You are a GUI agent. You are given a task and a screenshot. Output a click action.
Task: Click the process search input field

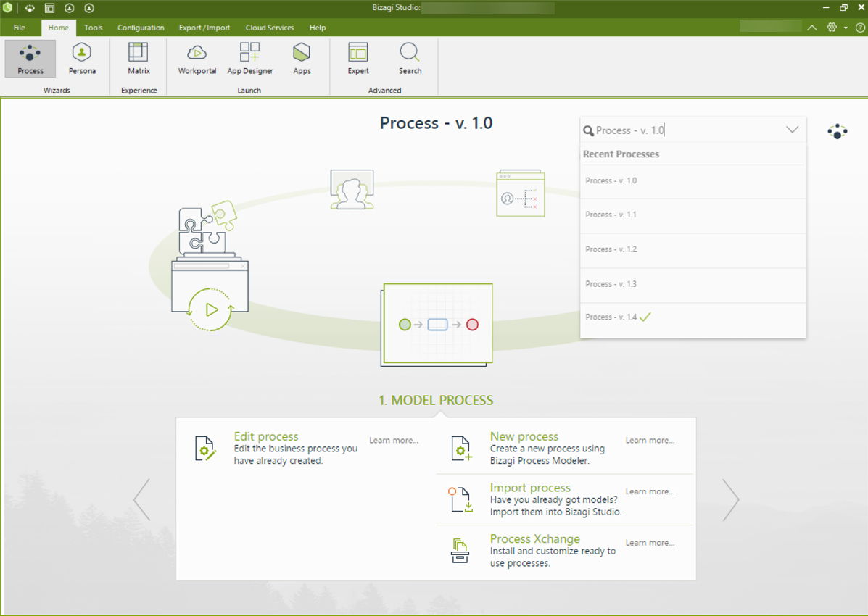point(682,130)
